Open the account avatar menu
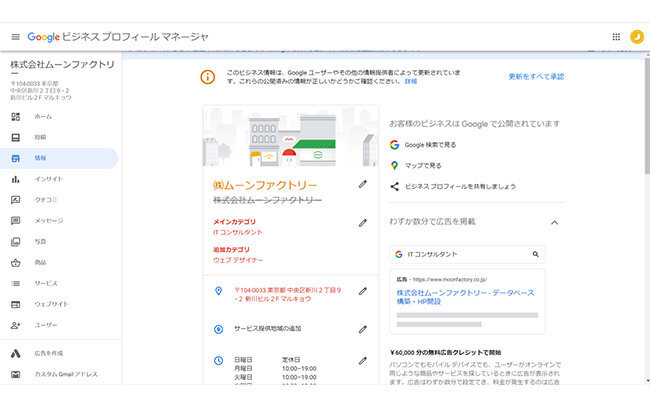The image size is (650, 406). point(637,37)
